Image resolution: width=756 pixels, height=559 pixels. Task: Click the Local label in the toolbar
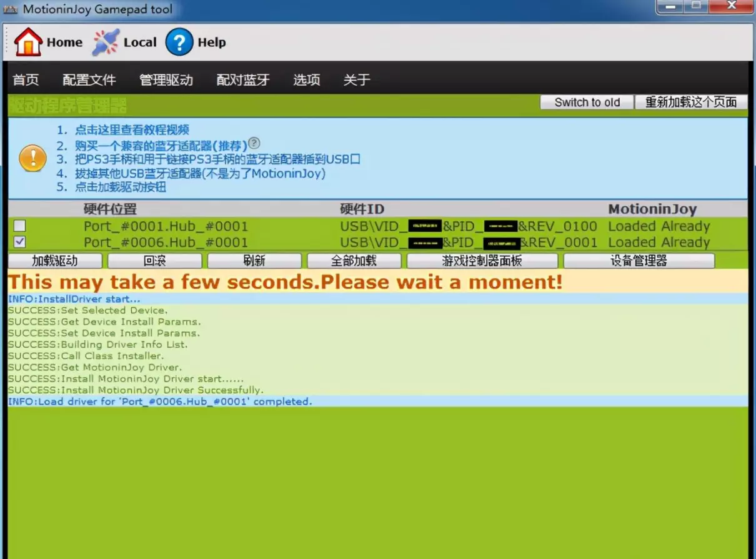[140, 43]
